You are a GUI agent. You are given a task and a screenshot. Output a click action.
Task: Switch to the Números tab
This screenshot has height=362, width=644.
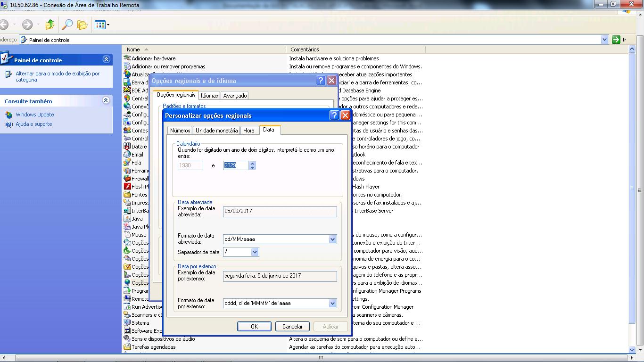180,131
